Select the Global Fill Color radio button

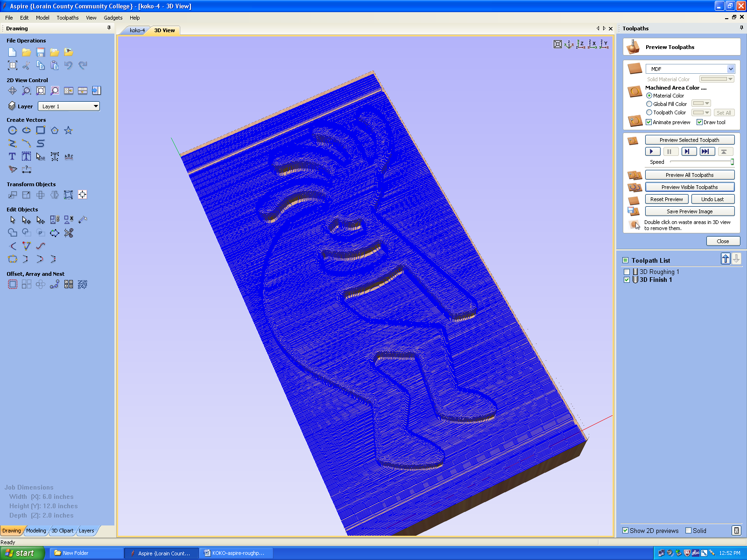coord(649,104)
